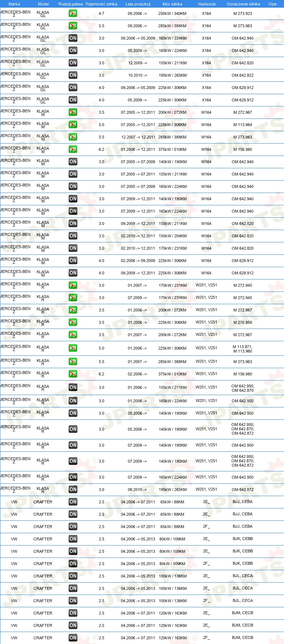This screenshot has height=644, width=284.
Task: Select ON icon in Crafter 80kW 2F_ row
Action: pyautogui.click(x=73, y=564)
